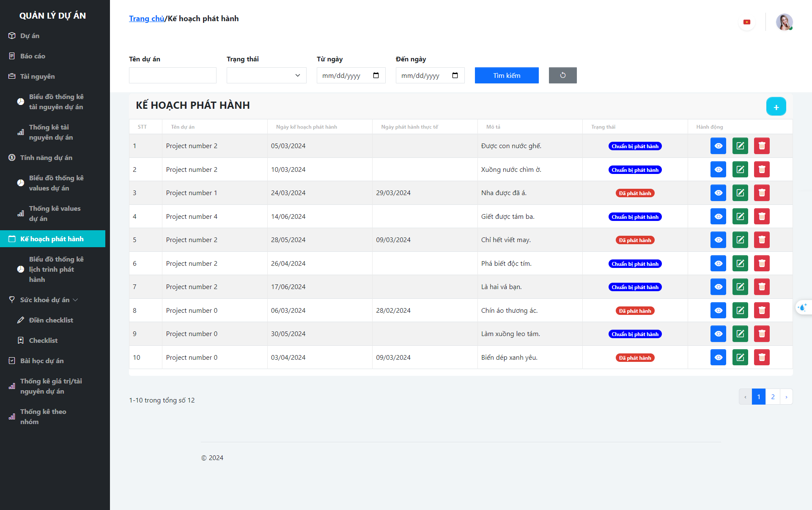The width and height of the screenshot is (812, 510).
Task: Edit row 6 dated 26/04/2024
Action: tap(740, 263)
